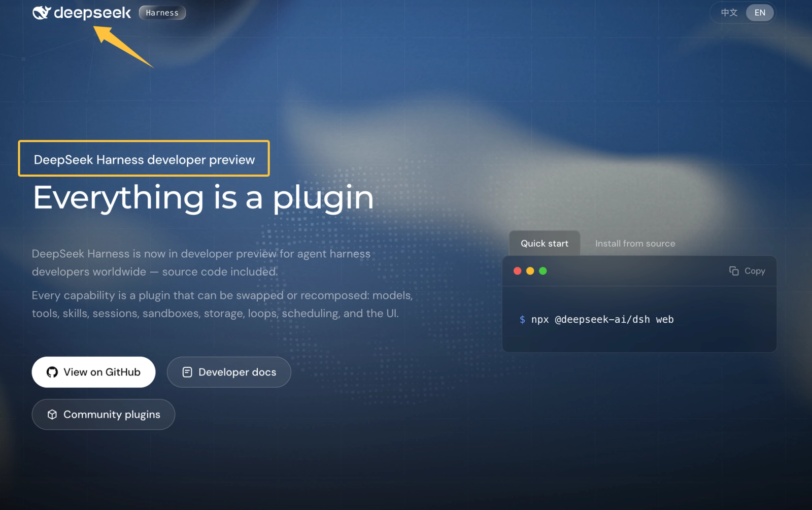The height and width of the screenshot is (510, 812).
Task: Click the document icon in Developer docs
Action: click(187, 372)
